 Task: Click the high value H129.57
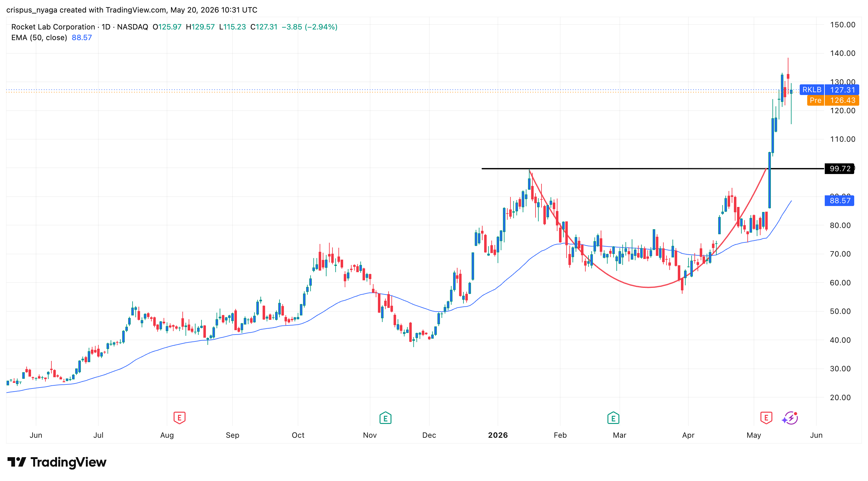200,27
